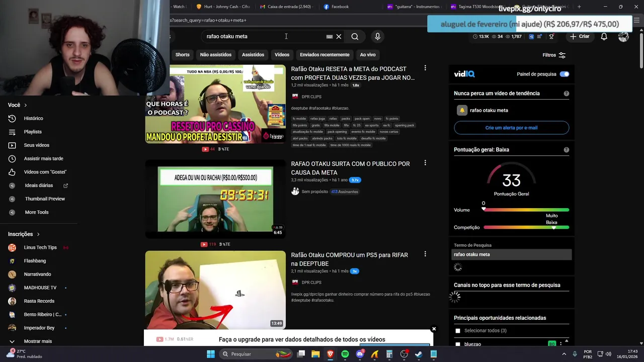Open Ideais diárias vidIQ tool
The width and height of the screenshot is (644, 362).
39,186
